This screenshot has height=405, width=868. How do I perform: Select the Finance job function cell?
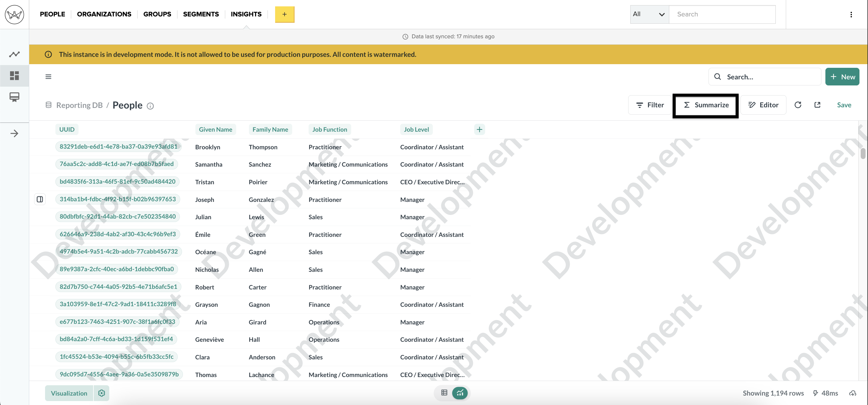(x=319, y=305)
